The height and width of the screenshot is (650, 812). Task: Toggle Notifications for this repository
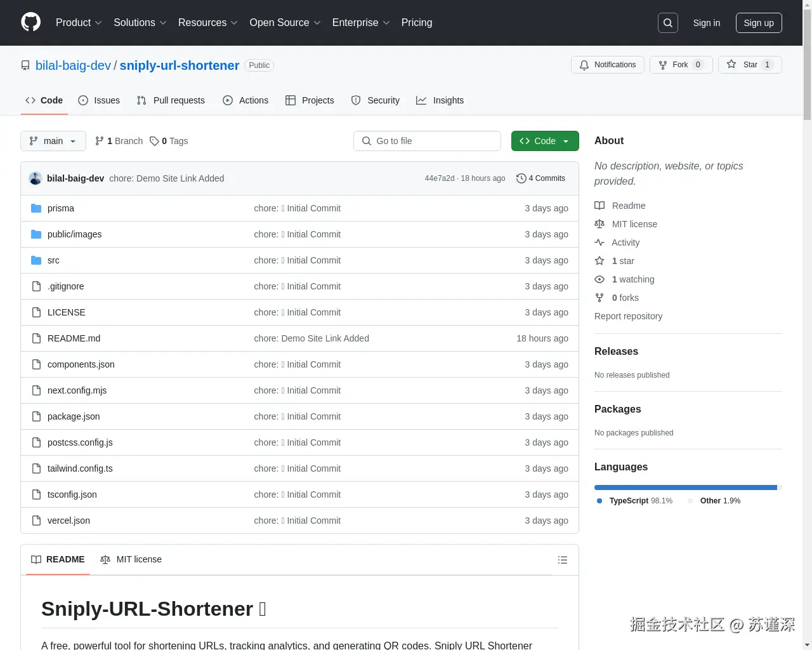click(x=607, y=64)
